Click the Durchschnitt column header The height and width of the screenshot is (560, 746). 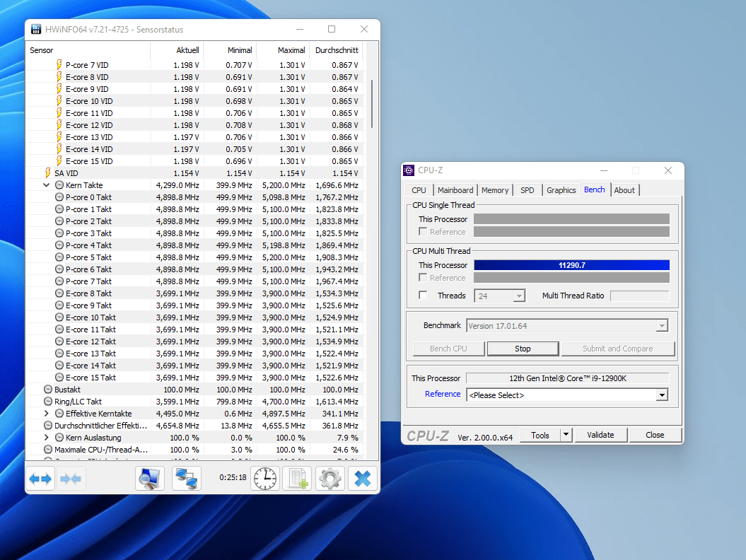click(x=337, y=50)
